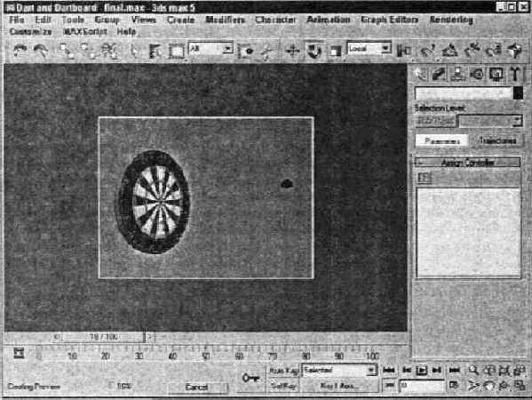
Task: Open the Tools menu
Action: (x=74, y=20)
